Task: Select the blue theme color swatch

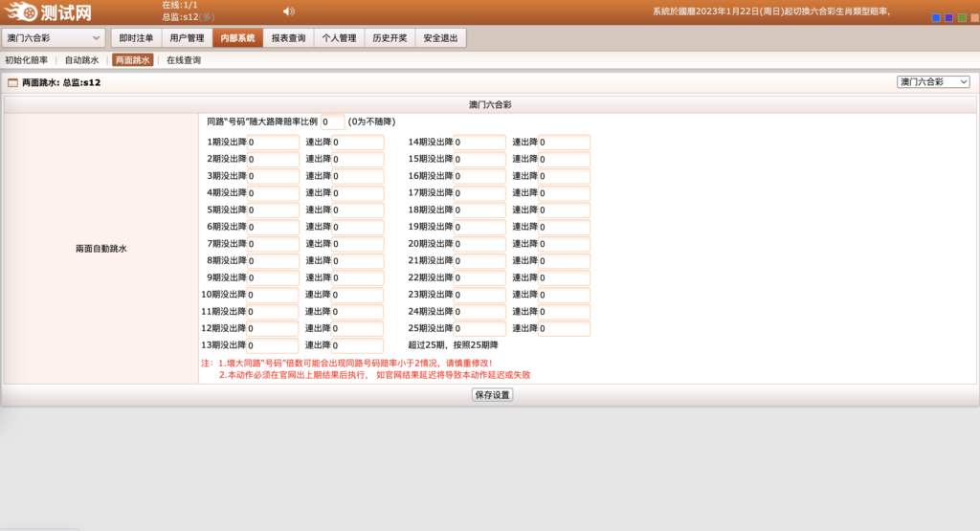Action: [x=935, y=17]
